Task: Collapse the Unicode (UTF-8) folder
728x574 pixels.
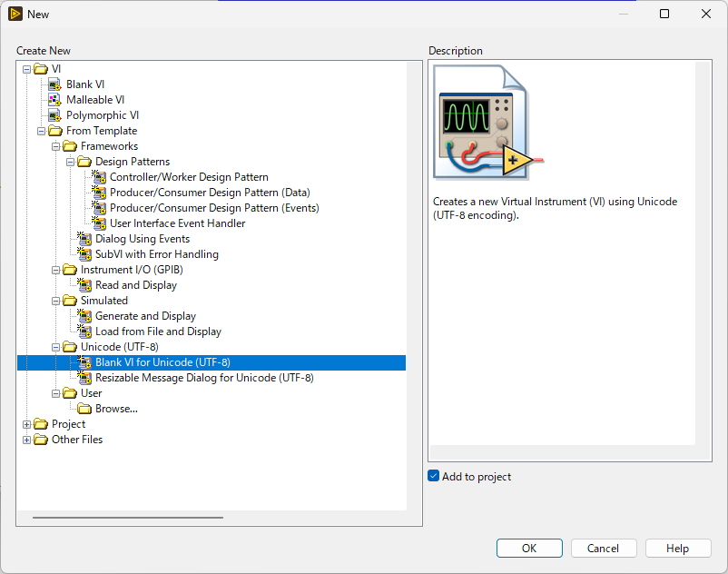Action: (55, 347)
